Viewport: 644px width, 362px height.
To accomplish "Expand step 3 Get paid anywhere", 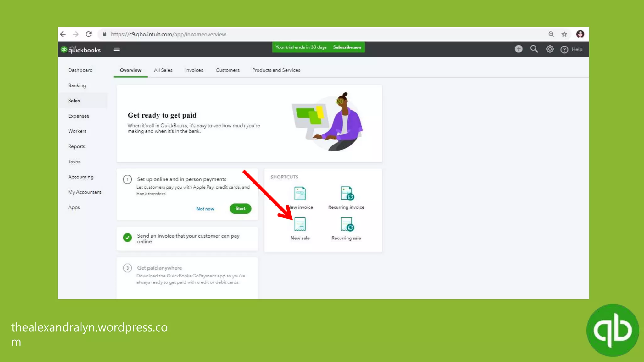I will (x=159, y=268).
